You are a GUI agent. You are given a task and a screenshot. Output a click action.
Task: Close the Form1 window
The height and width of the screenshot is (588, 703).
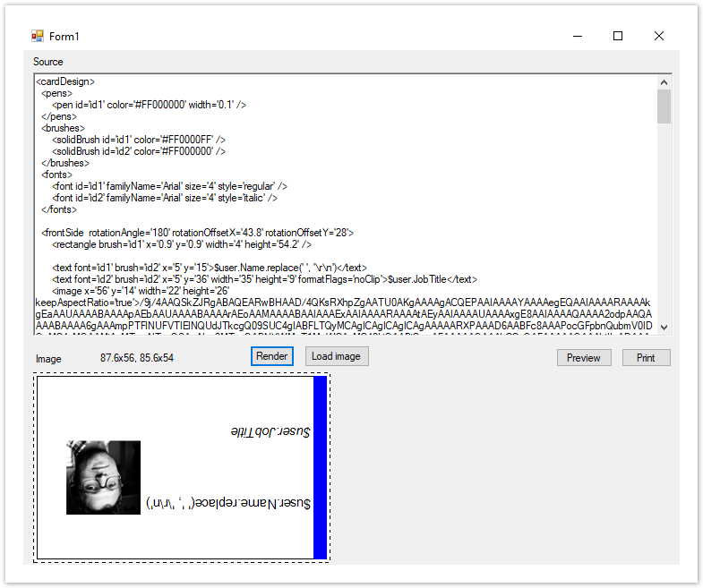click(x=658, y=36)
